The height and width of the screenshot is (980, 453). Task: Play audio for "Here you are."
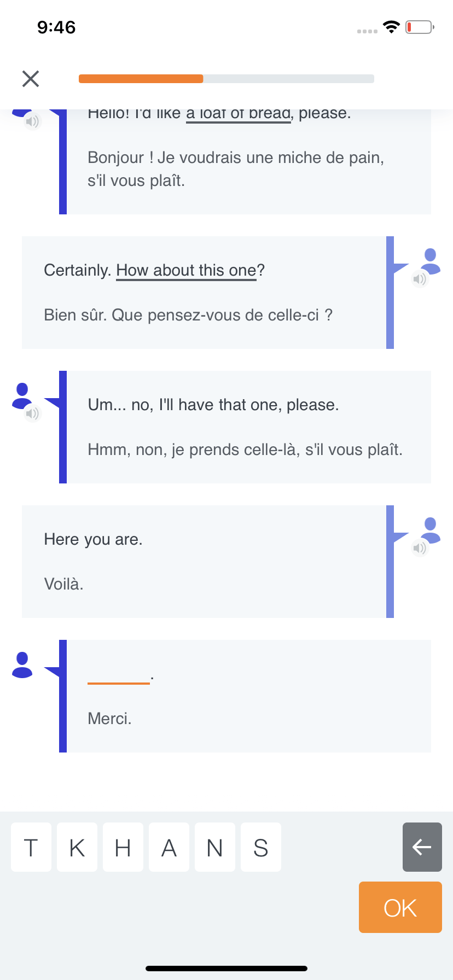coord(420,548)
